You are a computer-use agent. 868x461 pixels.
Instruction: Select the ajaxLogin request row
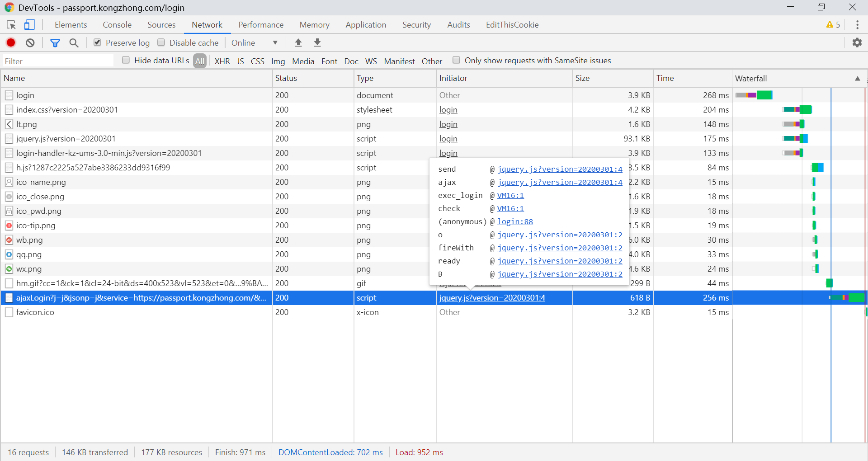point(434,298)
